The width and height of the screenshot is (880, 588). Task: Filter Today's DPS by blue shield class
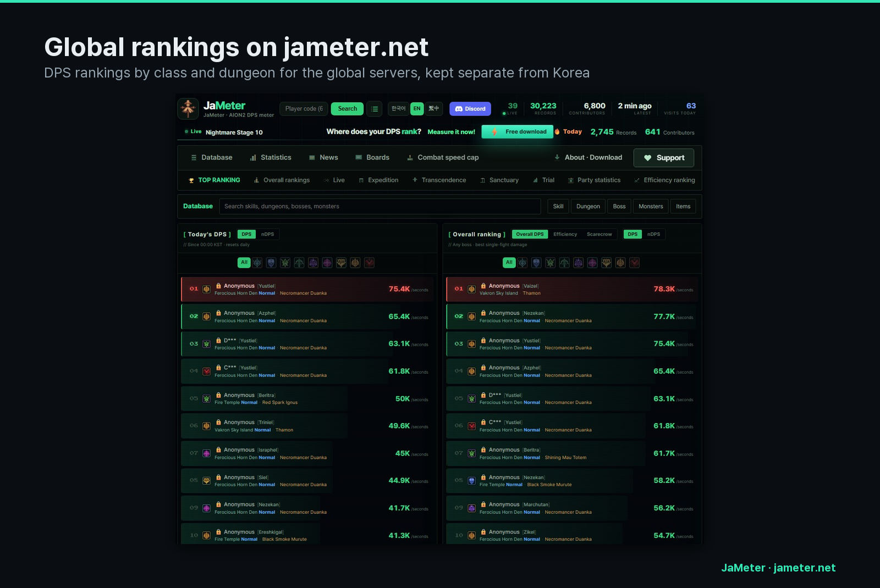271,263
